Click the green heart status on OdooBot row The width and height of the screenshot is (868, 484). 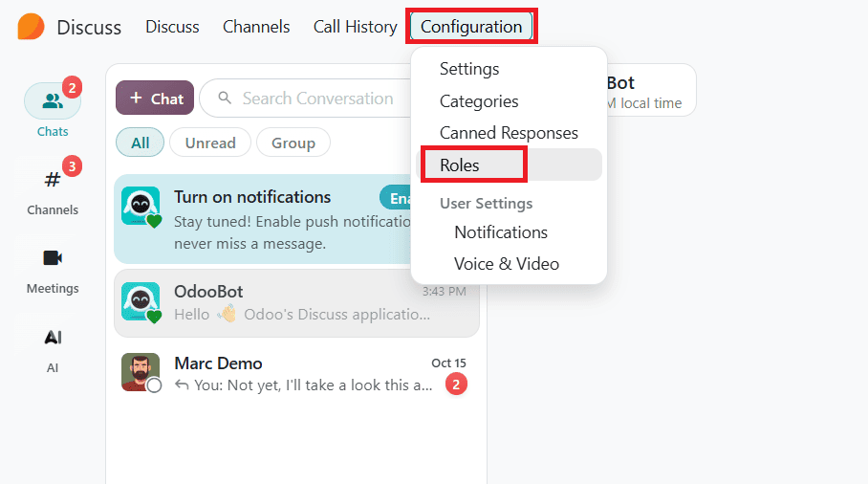coord(154,317)
